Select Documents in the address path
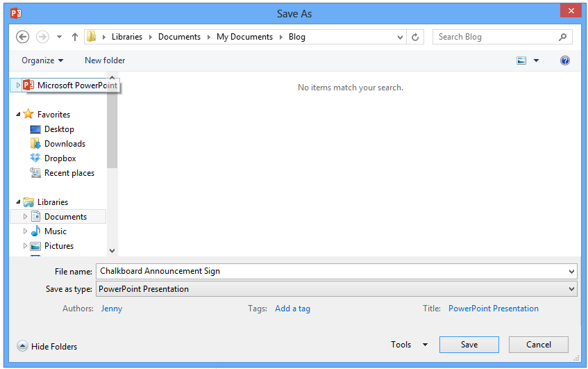The image size is (588, 369). click(x=179, y=37)
